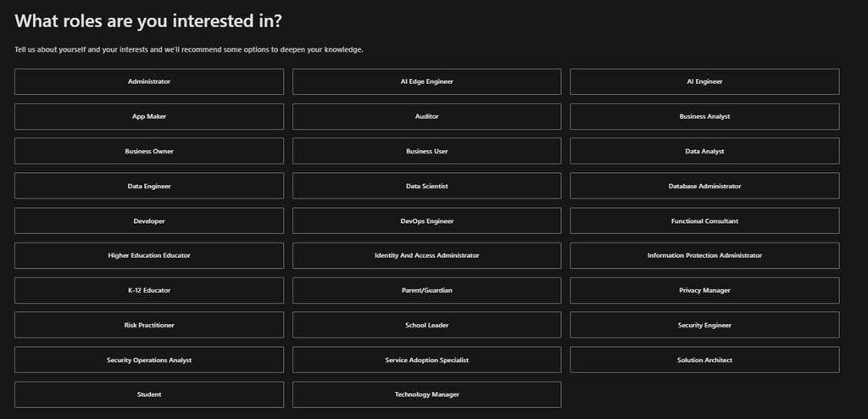Choose Functional Consultant option
Viewport: 868px width, 419px height.
coord(704,221)
